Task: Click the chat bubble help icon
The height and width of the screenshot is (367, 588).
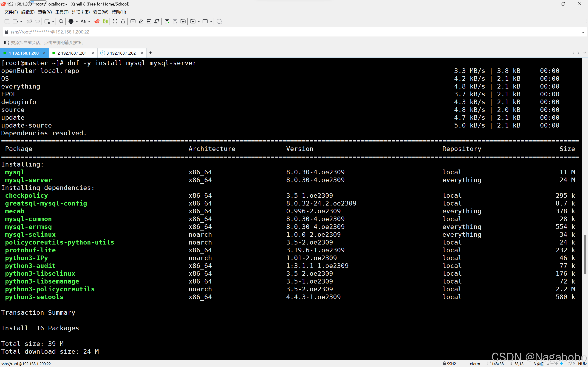Action: tap(219, 21)
